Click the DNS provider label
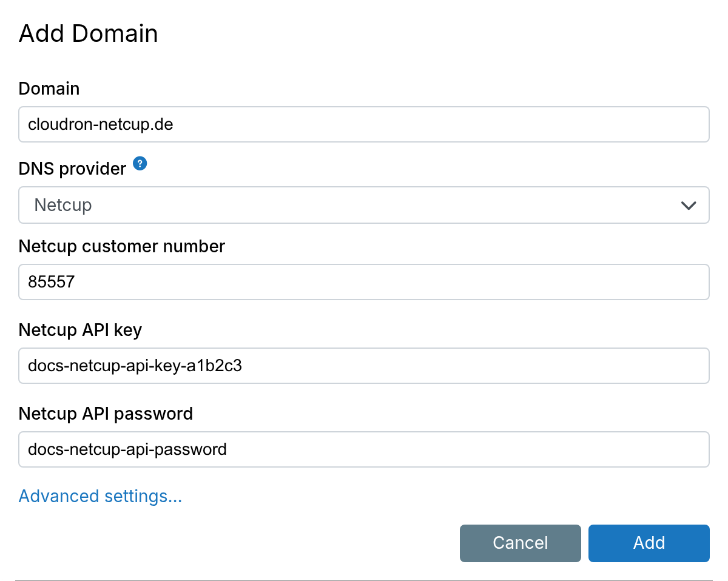This screenshot has height=581, width=728. pyautogui.click(x=72, y=169)
